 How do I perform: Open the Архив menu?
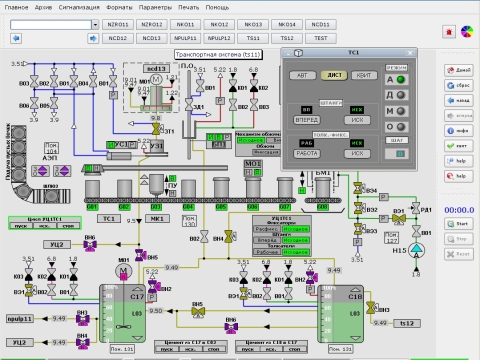pyautogui.click(x=43, y=7)
